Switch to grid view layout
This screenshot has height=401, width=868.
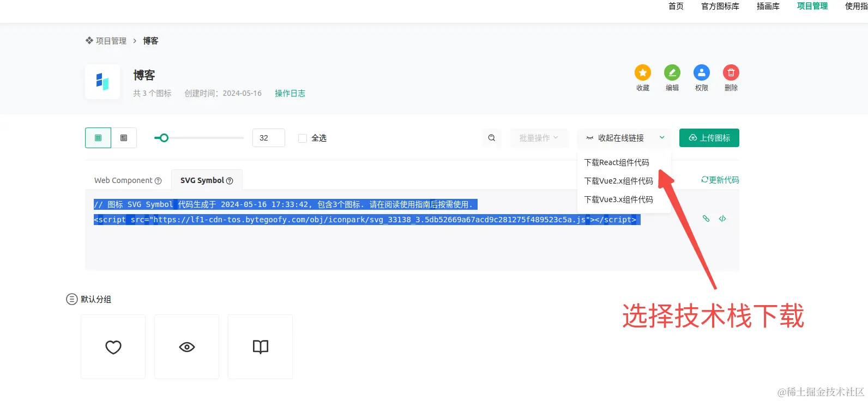click(98, 138)
